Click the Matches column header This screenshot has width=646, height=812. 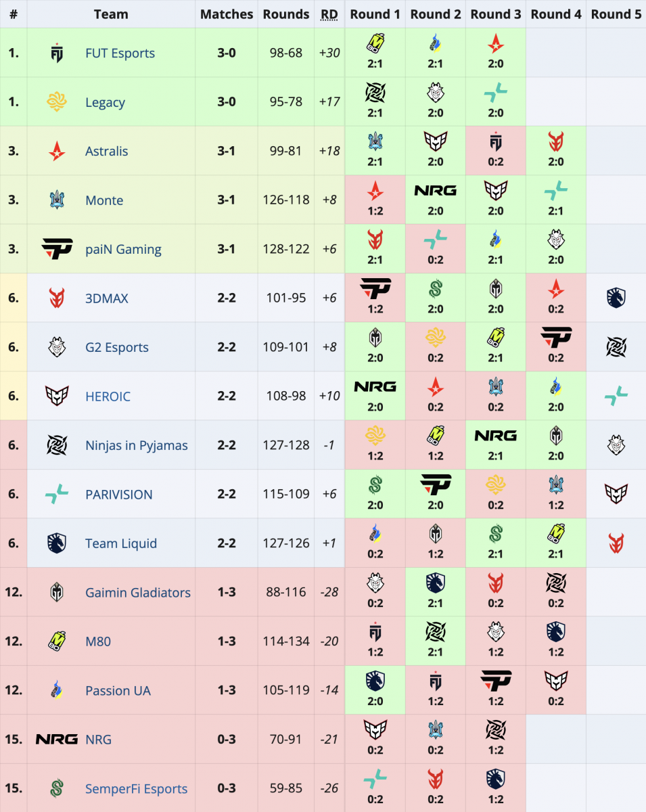click(x=227, y=14)
